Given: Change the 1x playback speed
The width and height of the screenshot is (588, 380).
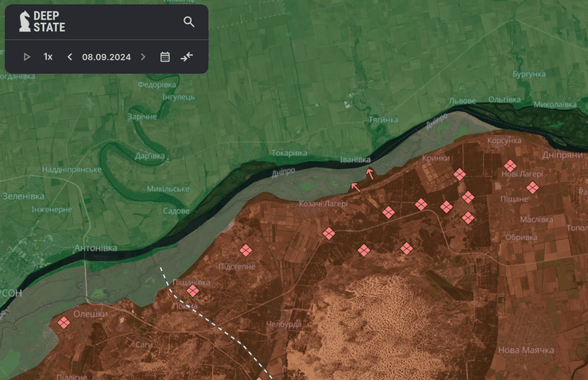Looking at the screenshot, I should 48,56.
